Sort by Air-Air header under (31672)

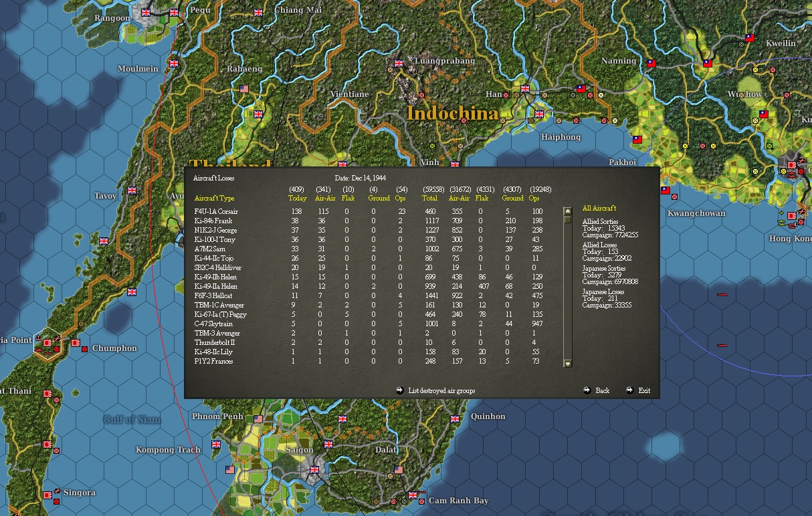(460, 198)
